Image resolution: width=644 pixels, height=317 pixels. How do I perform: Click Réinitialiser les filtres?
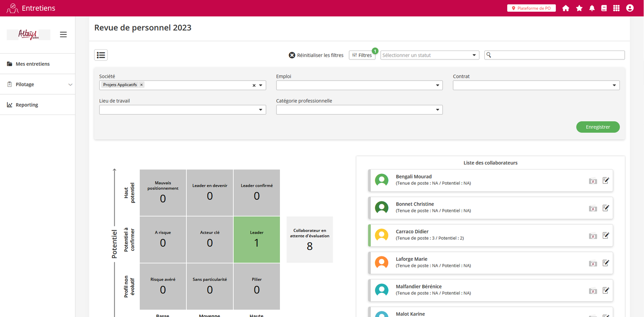coord(316,55)
